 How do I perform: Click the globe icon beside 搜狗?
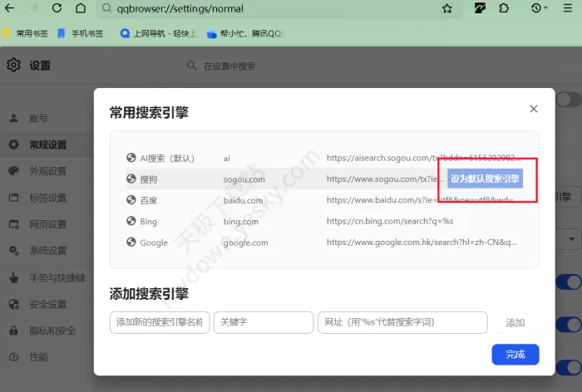point(131,179)
